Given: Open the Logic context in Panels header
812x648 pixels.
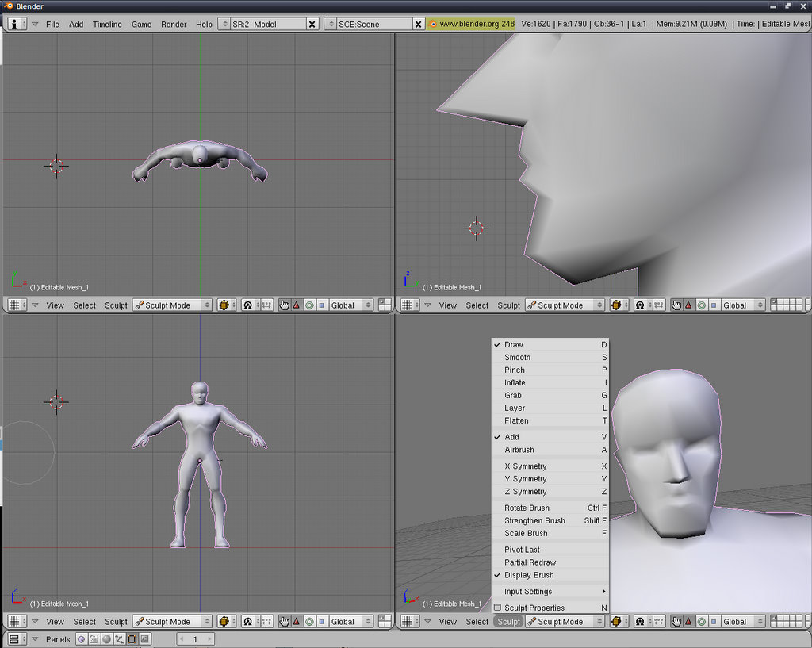Looking at the screenshot, I should coord(81,638).
